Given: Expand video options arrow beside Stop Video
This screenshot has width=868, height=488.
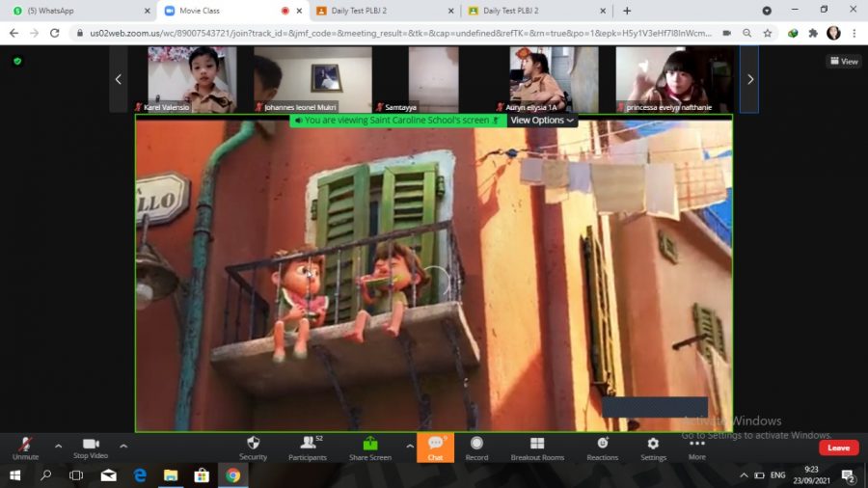Looking at the screenshot, I should point(123,446).
